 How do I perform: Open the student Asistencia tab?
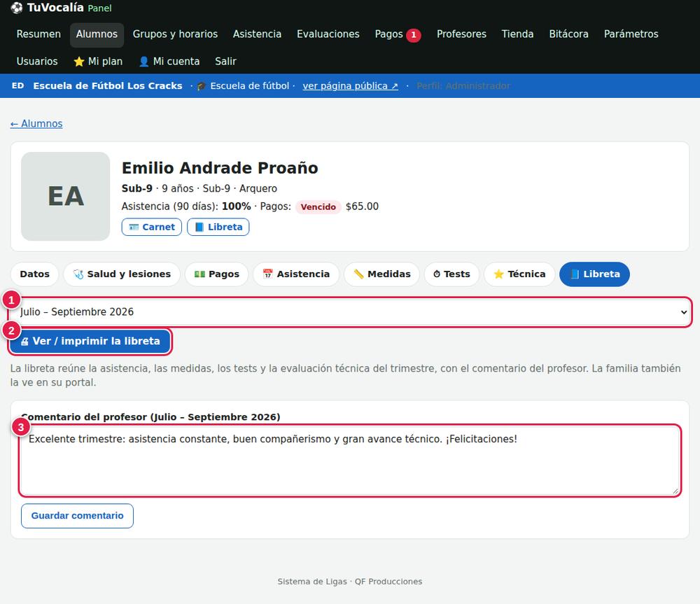point(296,274)
